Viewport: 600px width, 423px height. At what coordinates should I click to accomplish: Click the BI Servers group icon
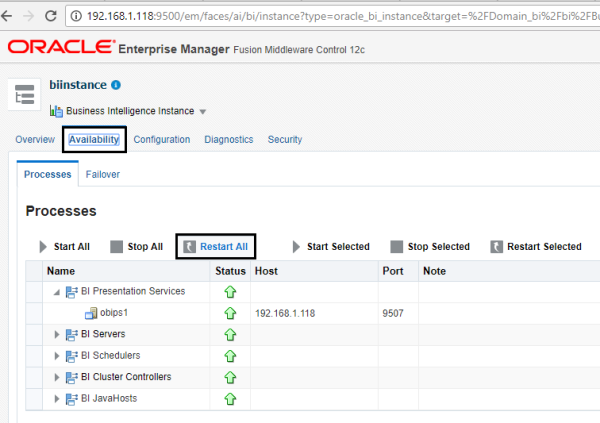click(72, 335)
